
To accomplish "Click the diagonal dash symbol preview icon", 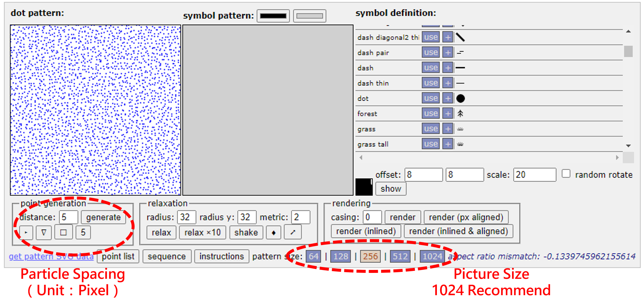I will click(x=460, y=37).
